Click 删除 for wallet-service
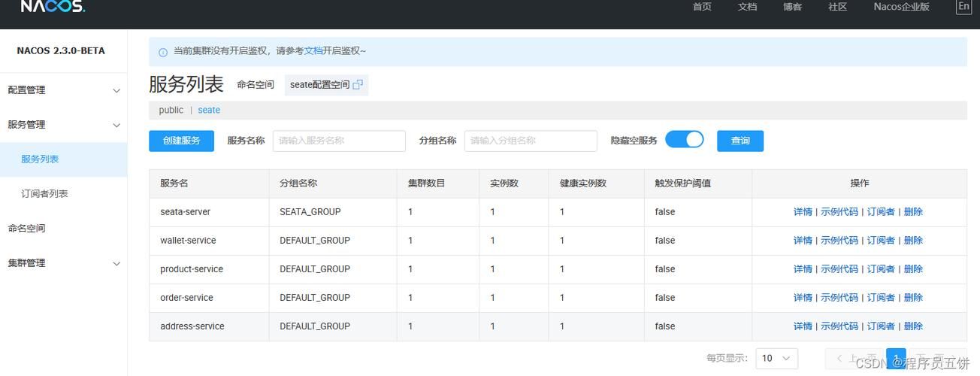 pos(913,241)
